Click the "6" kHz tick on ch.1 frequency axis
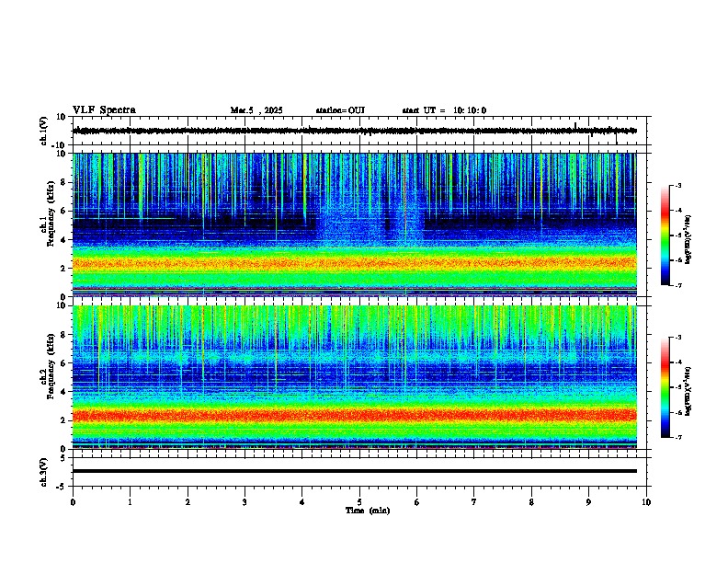 pyautogui.click(x=64, y=212)
